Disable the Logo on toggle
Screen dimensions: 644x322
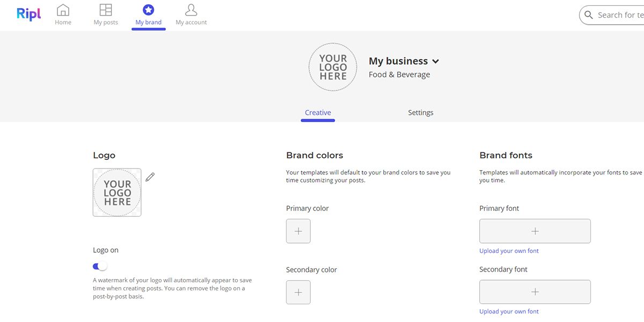pyautogui.click(x=99, y=266)
